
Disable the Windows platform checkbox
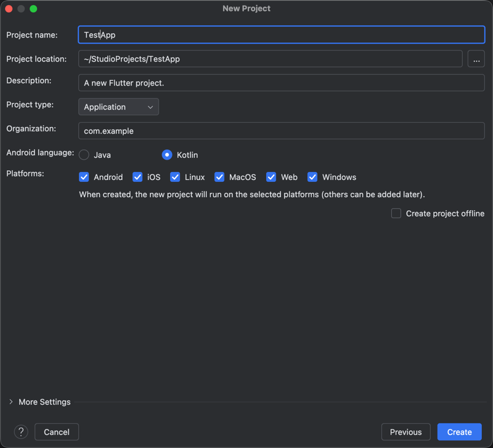[x=312, y=177]
